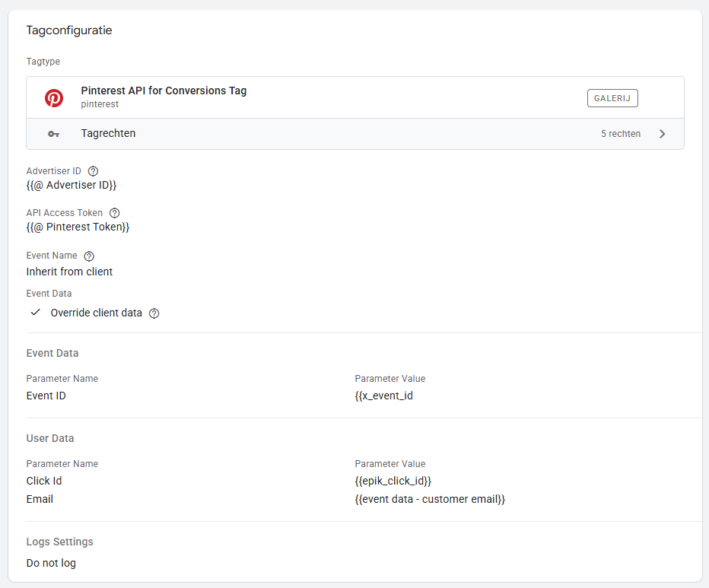Click the {{epik_click_id}} parameter value
The width and height of the screenshot is (709, 588).
(x=393, y=481)
